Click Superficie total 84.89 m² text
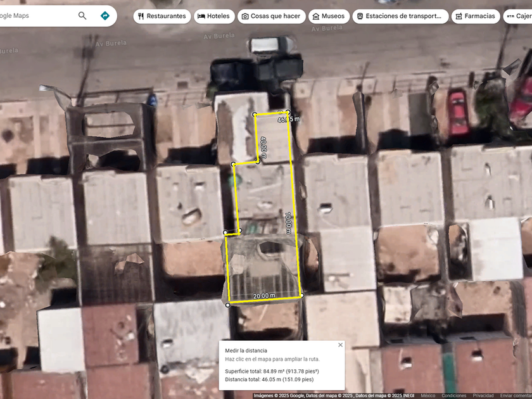The width and height of the screenshot is (532, 399). click(x=272, y=371)
